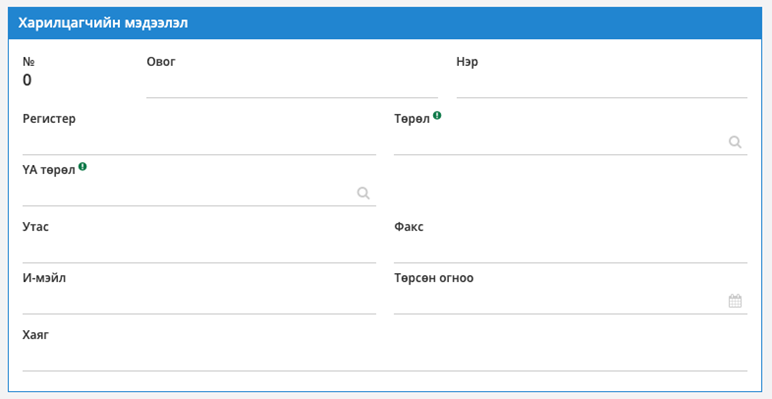This screenshot has width=772, height=399.
Task: Select the Утас phone field
Action: [199, 250]
